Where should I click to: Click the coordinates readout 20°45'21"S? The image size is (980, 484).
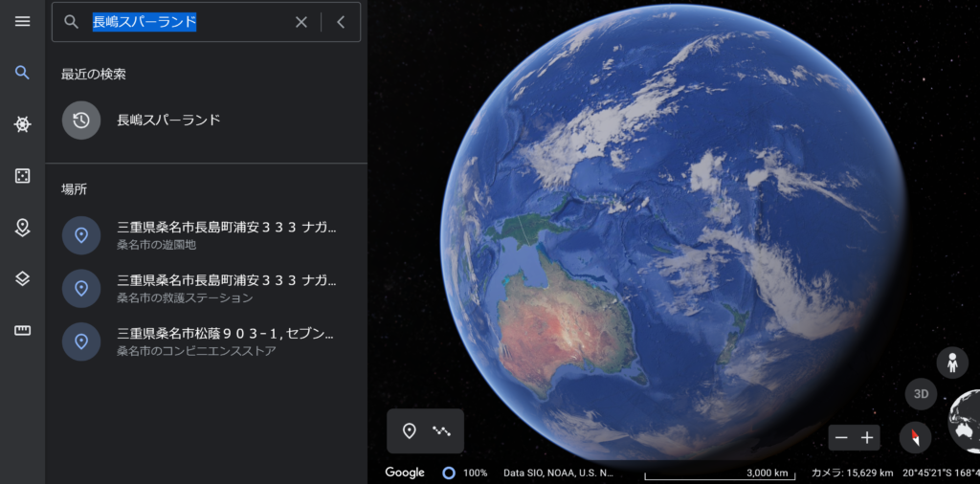click(942, 473)
